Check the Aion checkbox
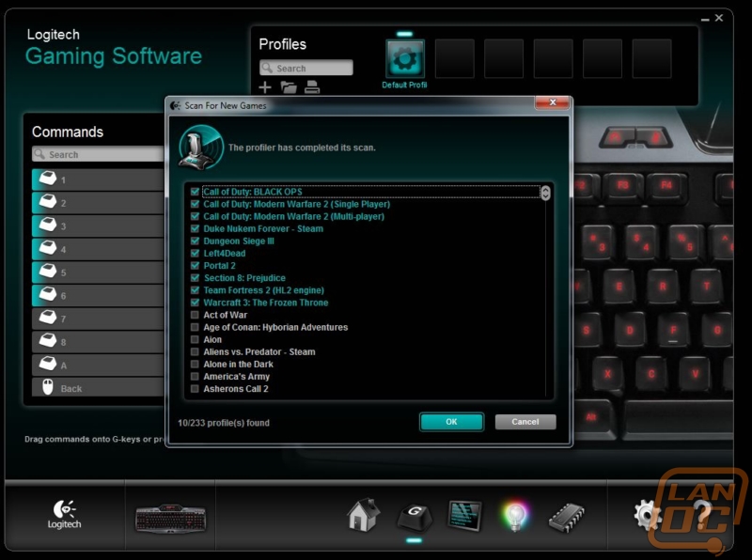Viewport: 752px width, 560px height. click(195, 339)
